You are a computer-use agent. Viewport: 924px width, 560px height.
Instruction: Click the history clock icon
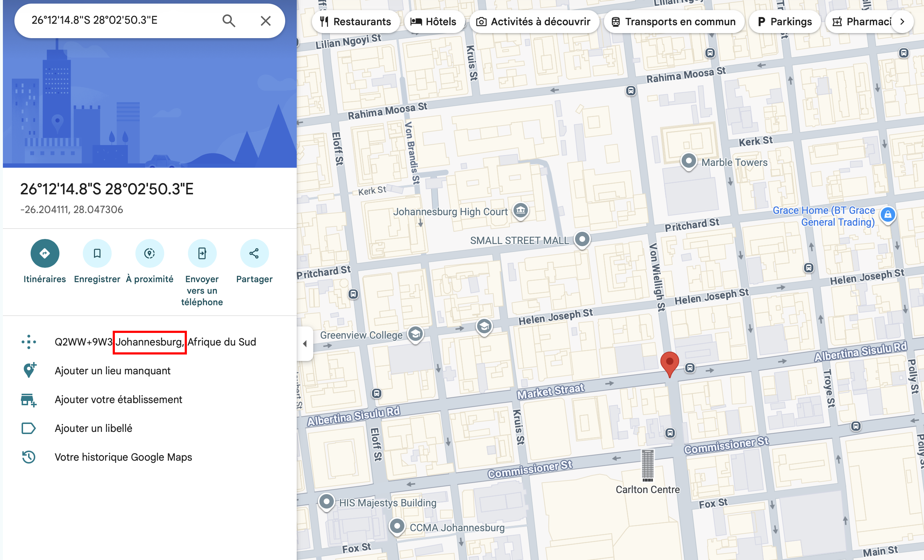[29, 457]
